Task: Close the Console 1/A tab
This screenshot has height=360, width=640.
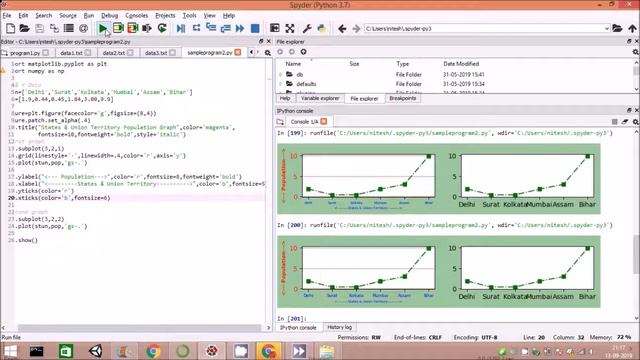Action: point(324,122)
